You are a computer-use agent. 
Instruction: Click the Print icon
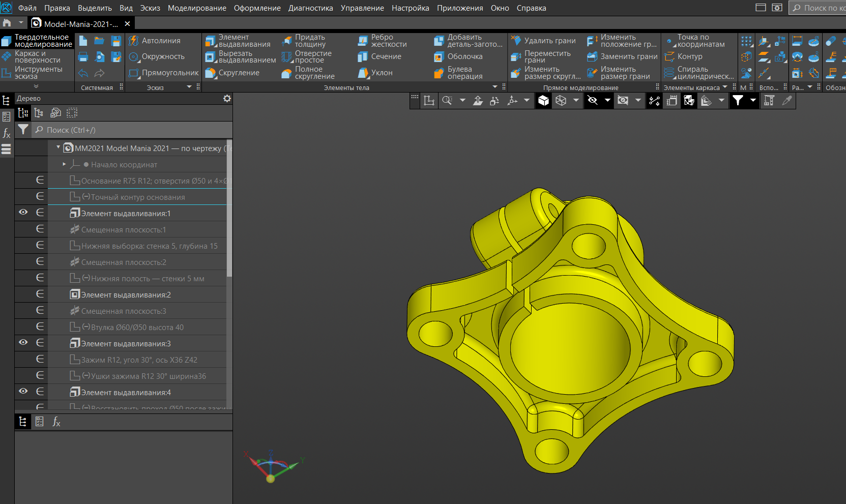83,57
